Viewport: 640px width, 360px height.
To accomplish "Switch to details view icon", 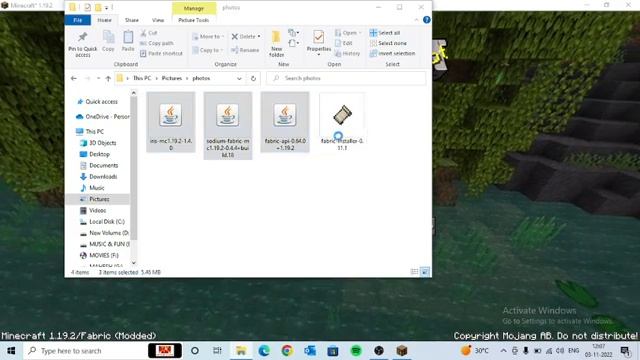I will click(x=414, y=272).
